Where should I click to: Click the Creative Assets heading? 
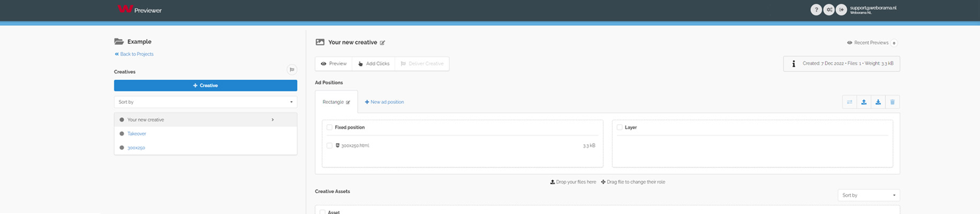pyautogui.click(x=333, y=191)
